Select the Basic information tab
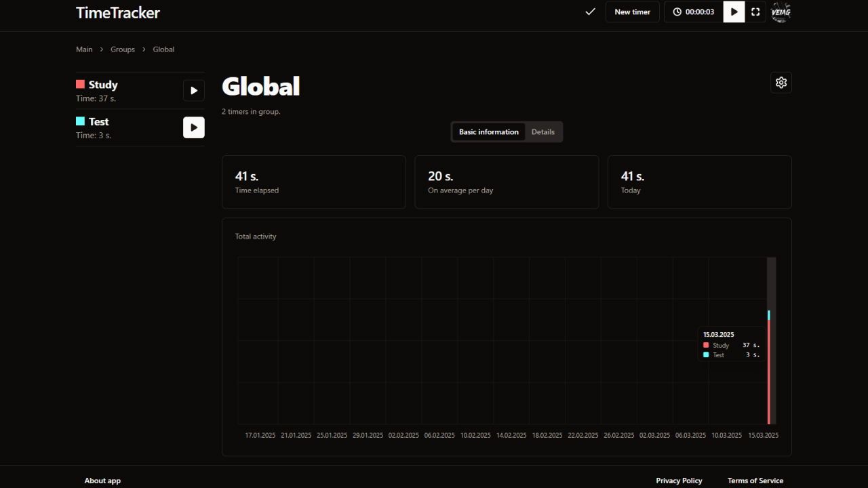868x488 pixels. click(489, 132)
